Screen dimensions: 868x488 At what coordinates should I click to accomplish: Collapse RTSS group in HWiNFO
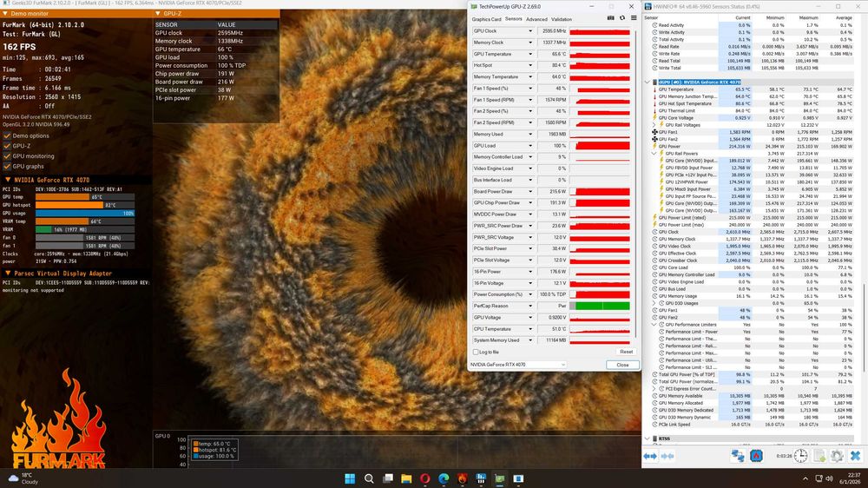[x=648, y=439]
